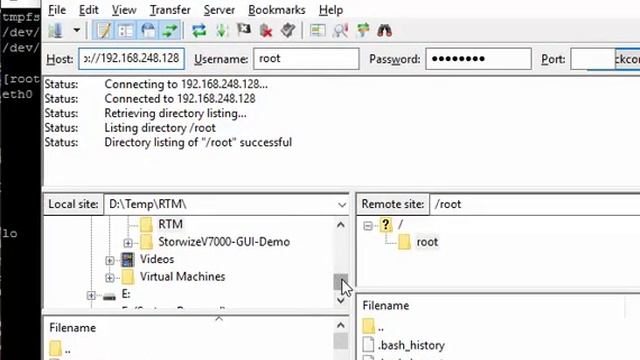The height and width of the screenshot is (360, 640).
Task: Collapse remote root slash node
Action: [368, 226]
